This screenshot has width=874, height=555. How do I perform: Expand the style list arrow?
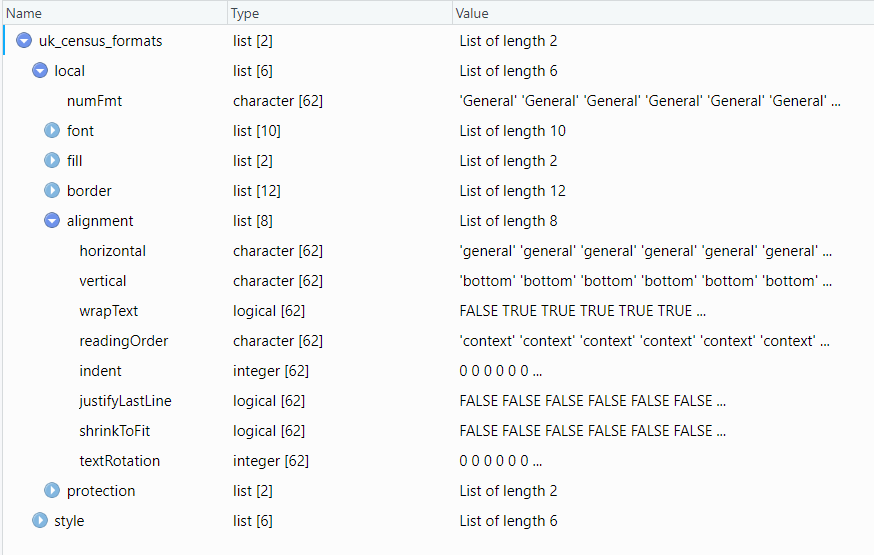point(40,521)
